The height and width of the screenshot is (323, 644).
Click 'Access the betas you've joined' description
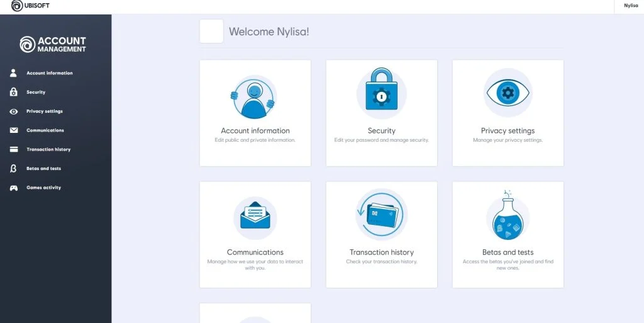(x=508, y=264)
